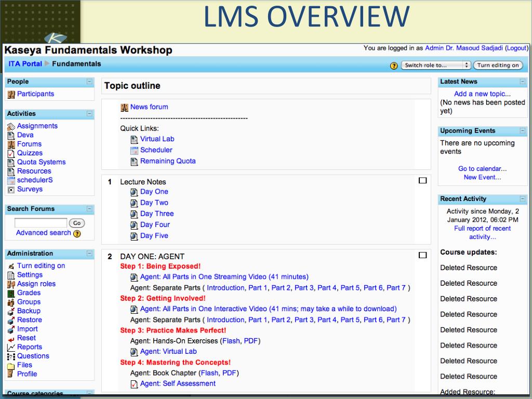Click New Event link

[482, 177]
